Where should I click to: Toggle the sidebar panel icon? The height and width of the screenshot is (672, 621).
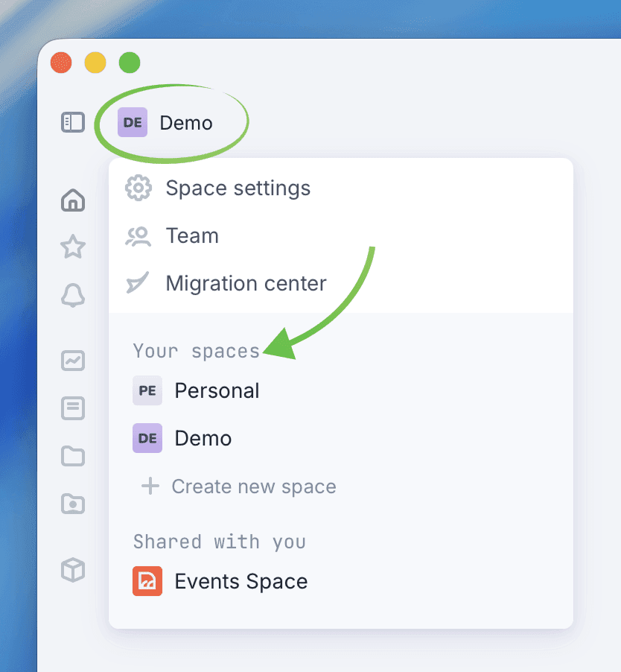point(73,122)
